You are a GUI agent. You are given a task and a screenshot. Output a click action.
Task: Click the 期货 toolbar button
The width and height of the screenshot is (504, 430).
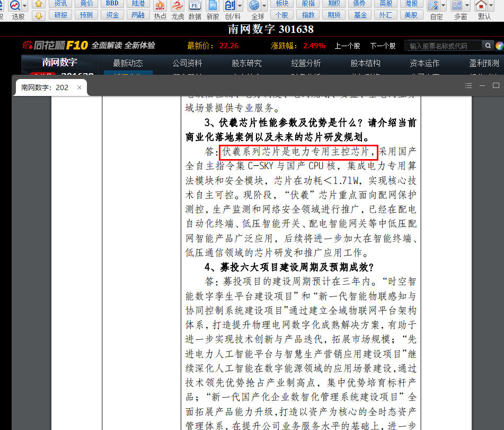[334, 15]
